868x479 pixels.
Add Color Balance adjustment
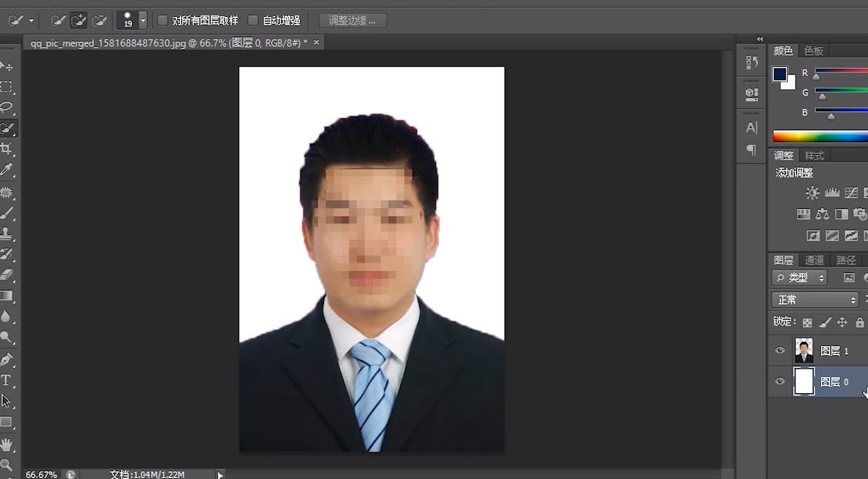click(822, 214)
